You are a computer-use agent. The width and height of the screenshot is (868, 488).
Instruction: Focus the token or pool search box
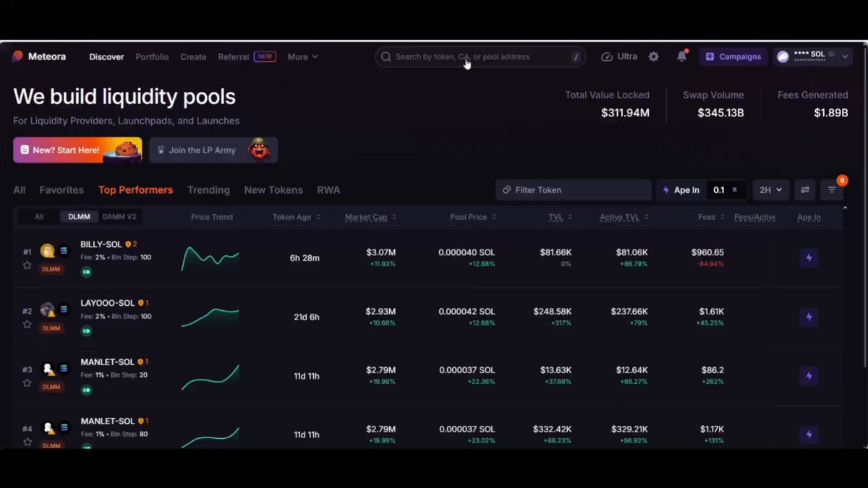click(x=481, y=56)
